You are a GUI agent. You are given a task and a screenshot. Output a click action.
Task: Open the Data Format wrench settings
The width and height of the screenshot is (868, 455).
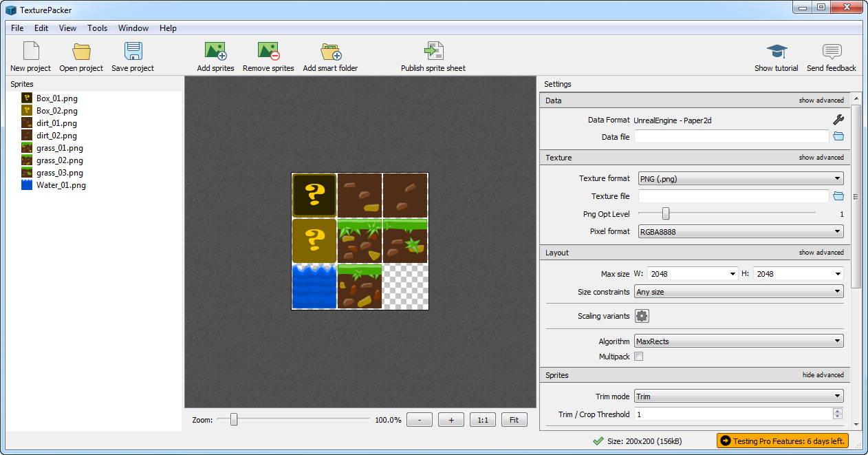click(838, 119)
